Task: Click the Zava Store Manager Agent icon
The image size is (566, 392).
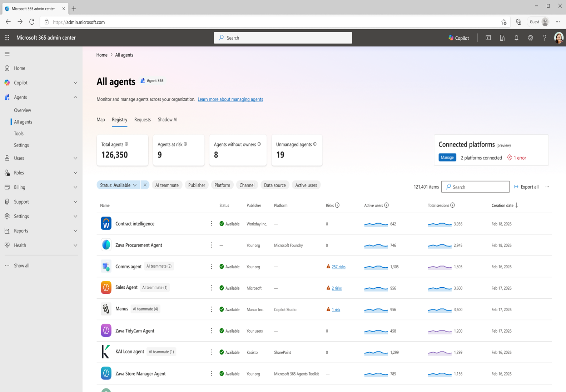Action: tap(106, 374)
